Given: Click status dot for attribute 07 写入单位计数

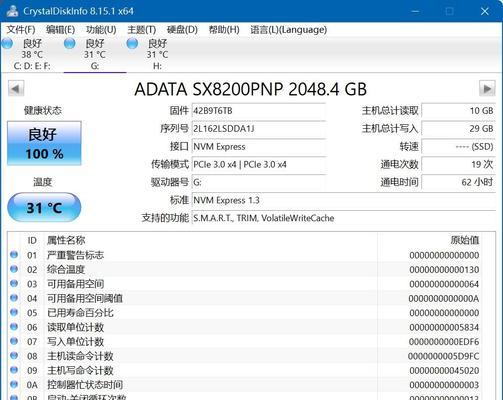Looking at the screenshot, I should coord(14,341).
